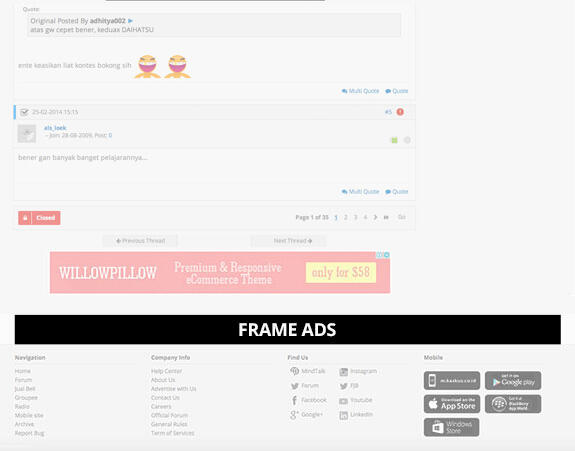This screenshot has width=575, height=451.
Task: Tick the checkbox next to 25-02-2014 15:15
Action: [24, 112]
